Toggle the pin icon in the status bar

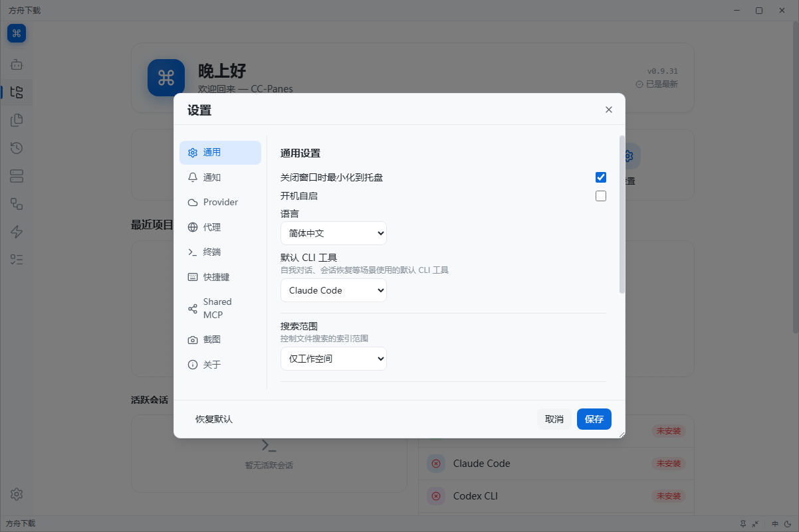click(742, 523)
